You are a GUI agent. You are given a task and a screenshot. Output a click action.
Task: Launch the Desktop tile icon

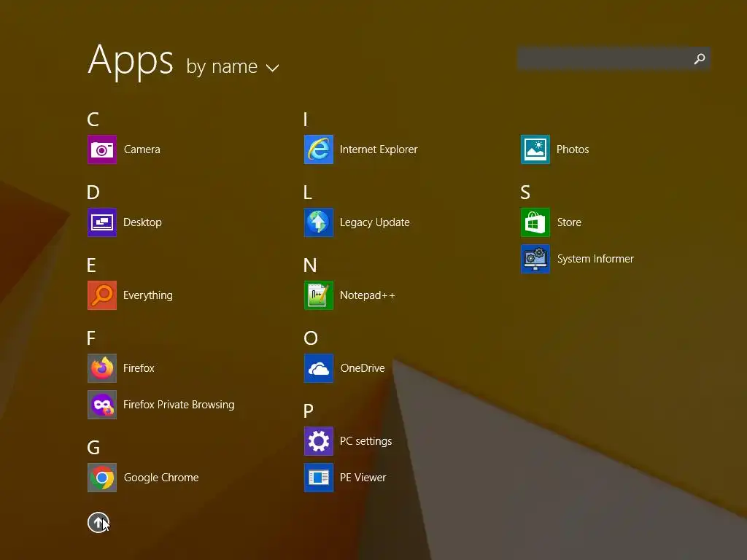tap(102, 222)
